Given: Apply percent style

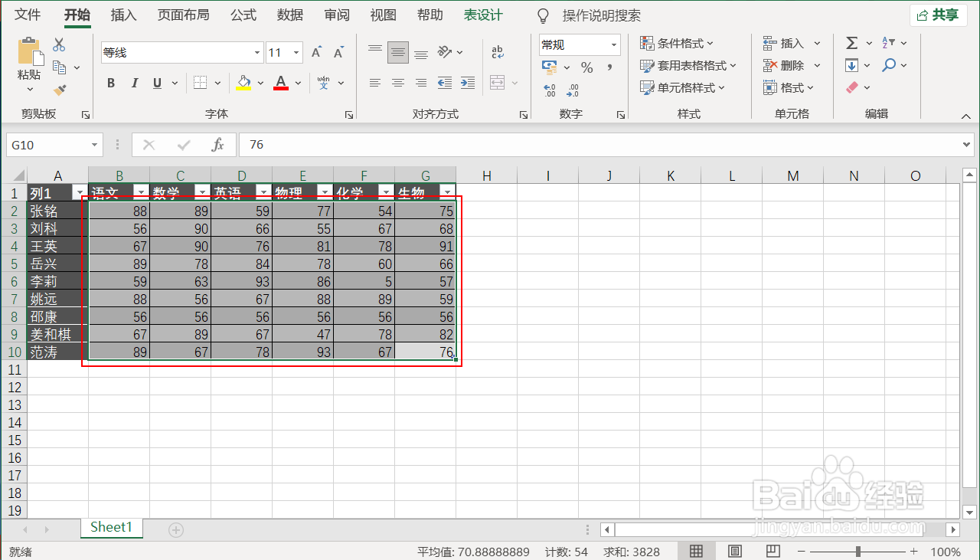Looking at the screenshot, I should (587, 67).
